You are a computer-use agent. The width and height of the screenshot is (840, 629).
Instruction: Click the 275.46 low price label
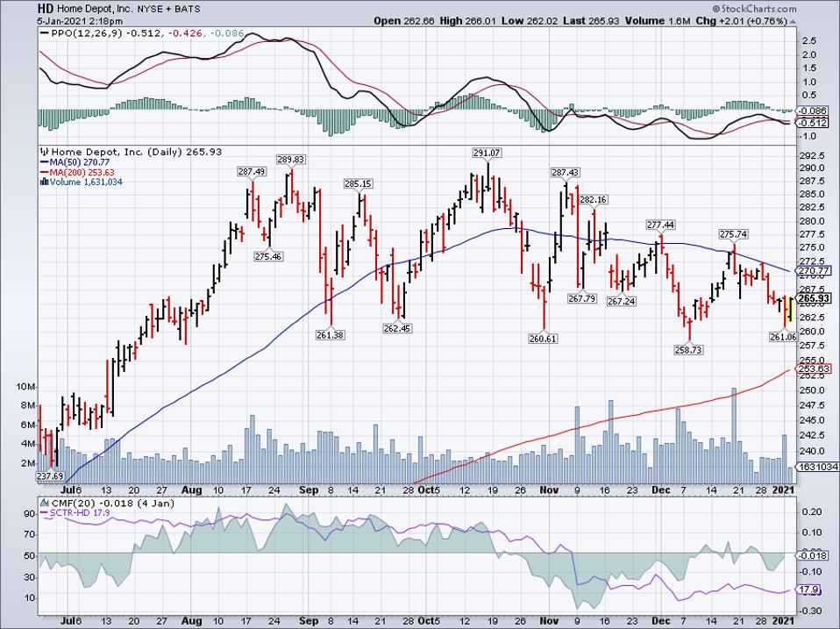pos(268,257)
